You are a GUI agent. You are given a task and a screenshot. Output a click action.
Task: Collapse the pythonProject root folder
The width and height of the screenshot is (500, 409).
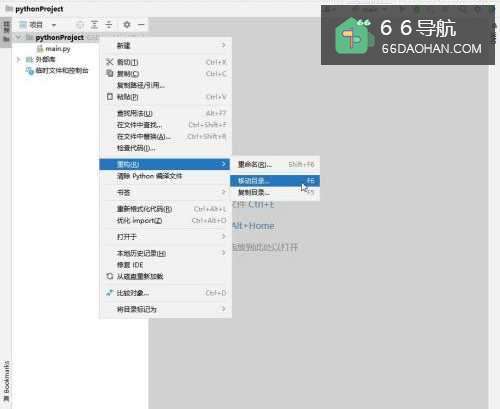[19, 37]
